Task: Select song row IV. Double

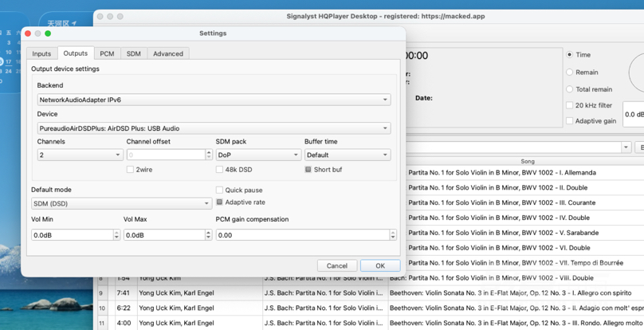Action: point(525,218)
